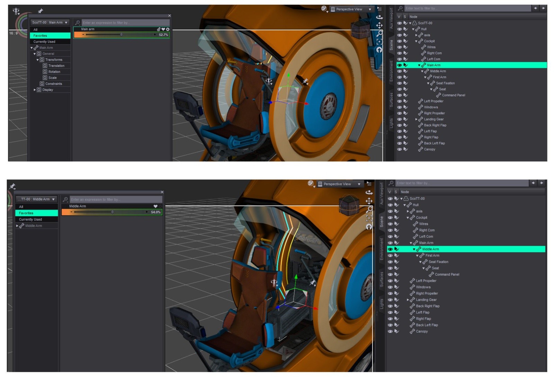The height and width of the screenshot is (392, 554).
Task: Toggle visibility eye for Left Flap in bottom scene
Action: (x=390, y=312)
